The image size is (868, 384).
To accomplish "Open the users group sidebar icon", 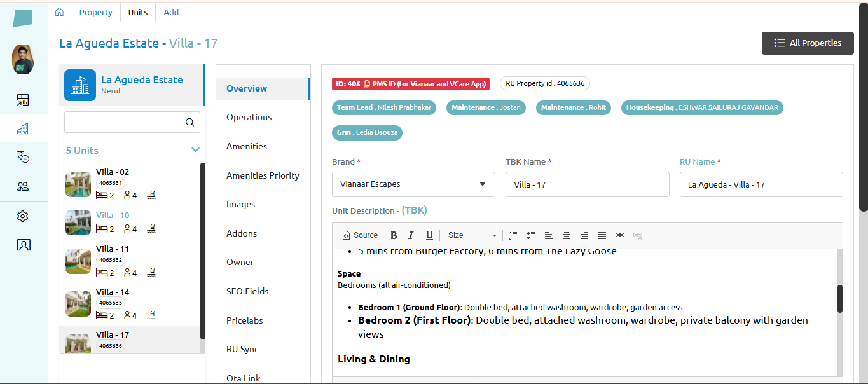I will [23, 186].
